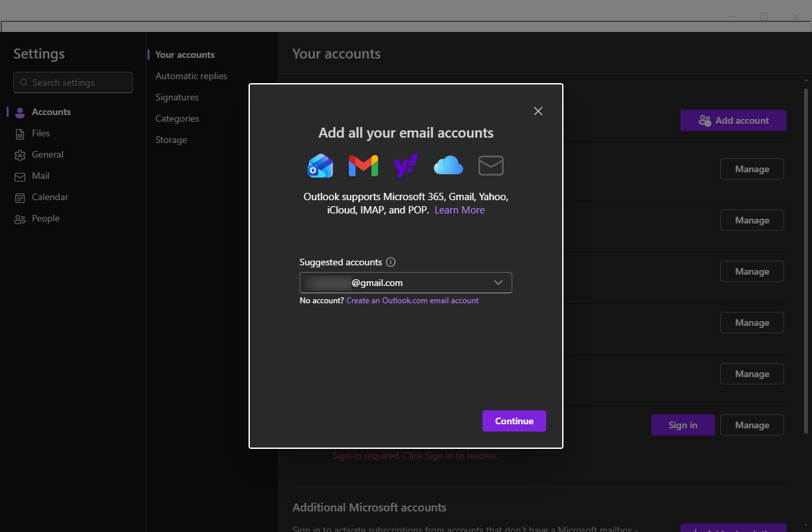812x532 pixels.
Task: Click the Gmail logo icon
Action: 363,166
